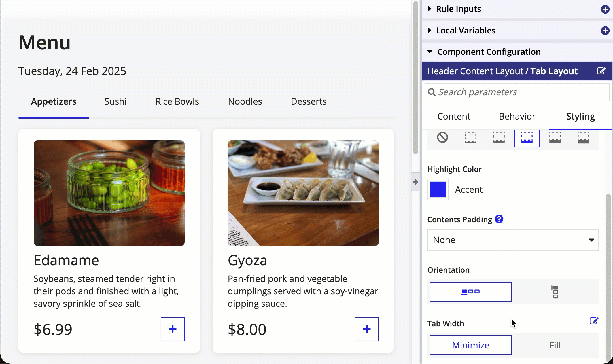Choose horizontal tab orientation
This screenshot has width=613, height=364.
[471, 292]
